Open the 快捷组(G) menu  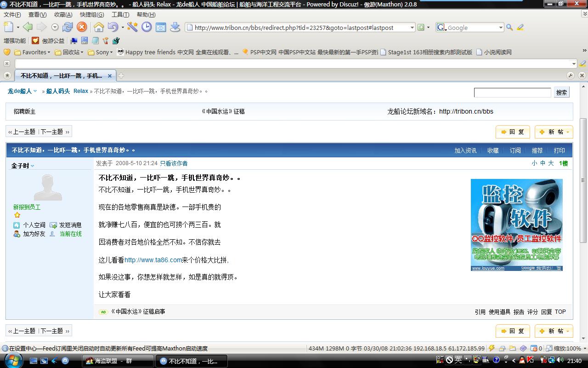click(x=92, y=15)
